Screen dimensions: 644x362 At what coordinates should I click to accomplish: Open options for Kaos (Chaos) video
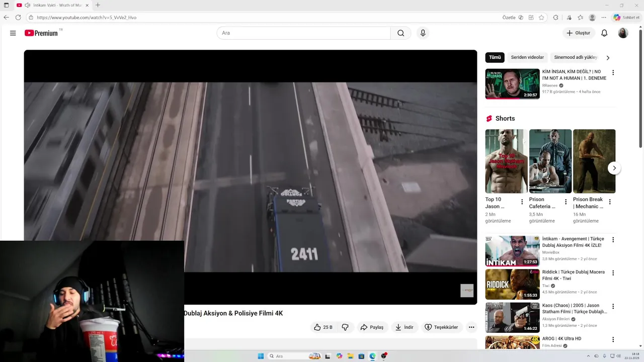(x=613, y=306)
